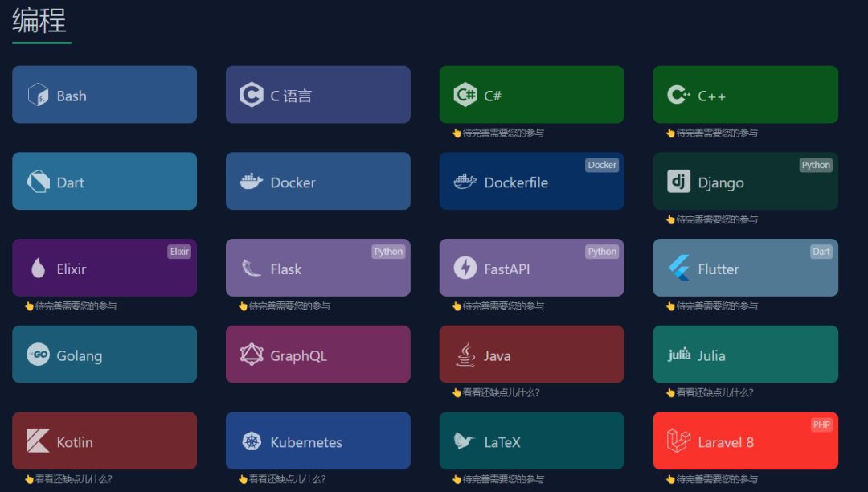The image size is (868, 492).
Task: Click the Python tag on Flask card
Action: point(388,252)
